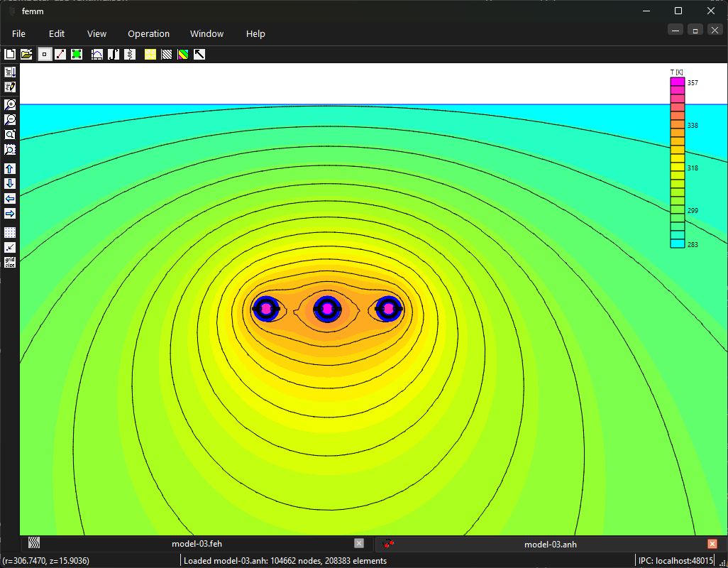Open the colored density plot settings icon

pos(183,55)
